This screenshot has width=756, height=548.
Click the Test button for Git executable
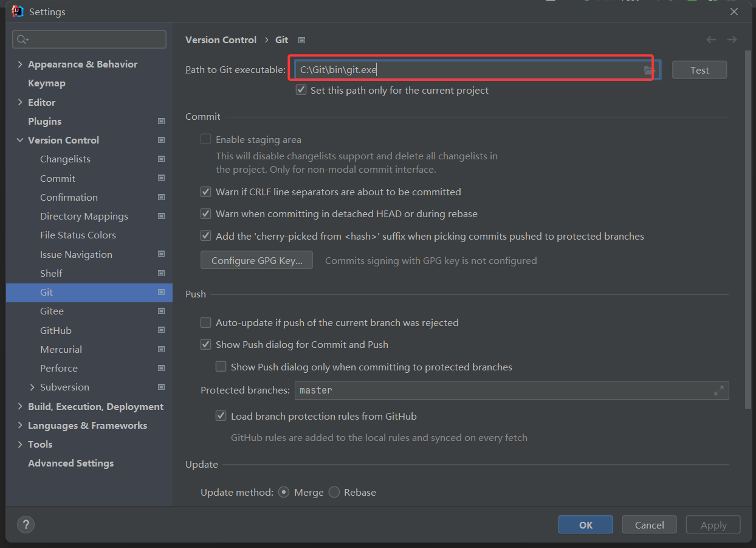(699, 70)
